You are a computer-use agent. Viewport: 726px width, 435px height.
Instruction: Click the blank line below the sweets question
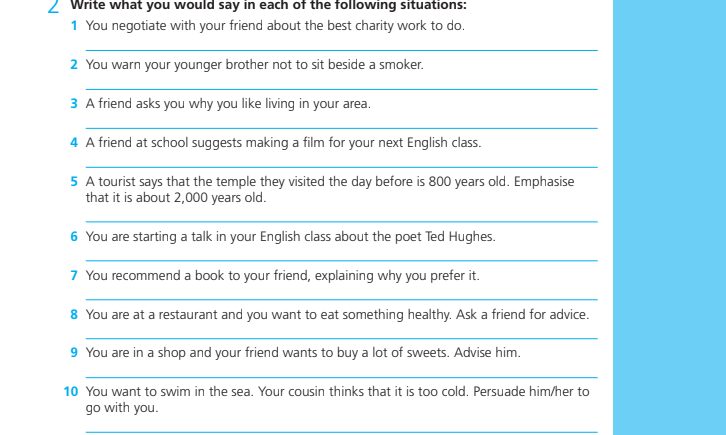pyautogui.click(x=340, y=377)
